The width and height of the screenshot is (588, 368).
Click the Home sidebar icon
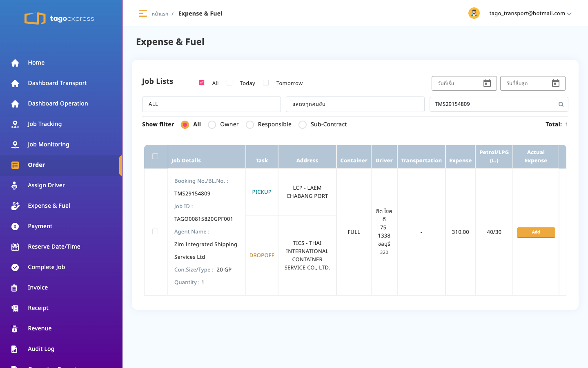tap(15, 63)
